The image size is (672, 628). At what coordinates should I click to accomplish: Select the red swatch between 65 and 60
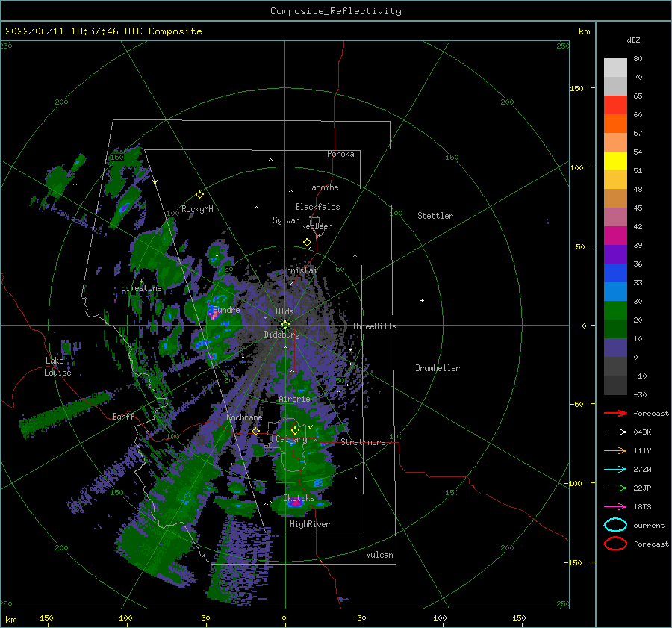pyautogui.click(x=615, y=105)
